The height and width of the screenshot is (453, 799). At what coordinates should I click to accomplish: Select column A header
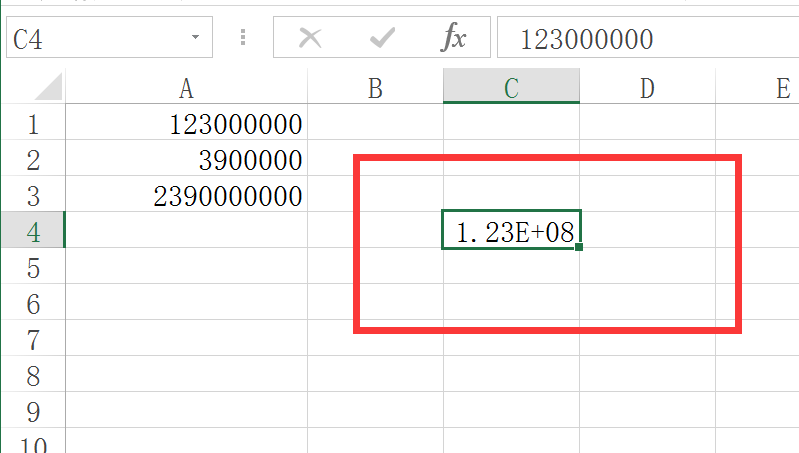[x=187, y=88]
